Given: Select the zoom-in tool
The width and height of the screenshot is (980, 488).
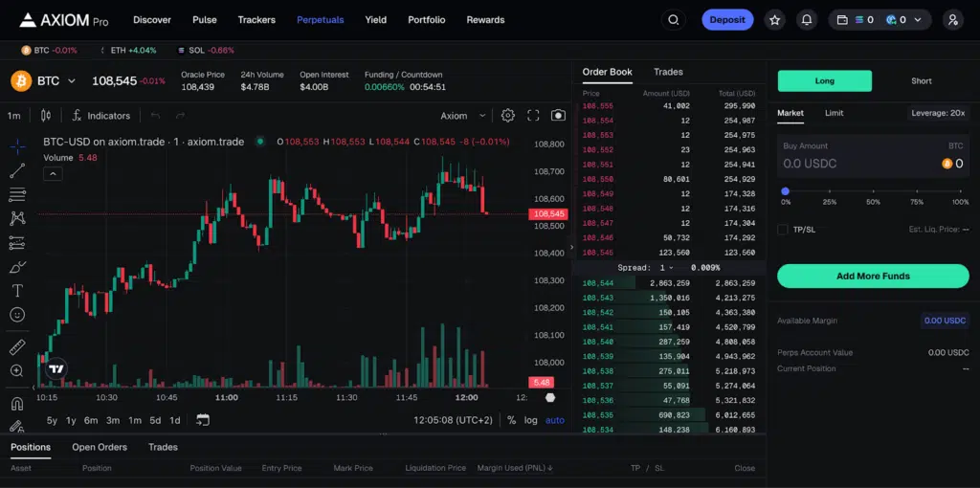Looking at the screenshot, I should [17, 370].
